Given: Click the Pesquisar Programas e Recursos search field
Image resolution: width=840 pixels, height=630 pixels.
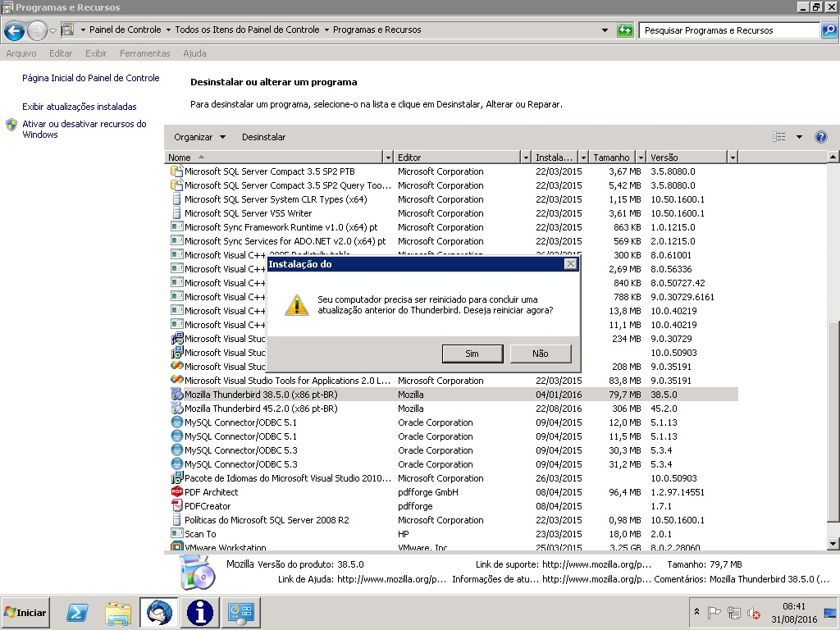Looking at the screenshot, I should click(728, 30).
